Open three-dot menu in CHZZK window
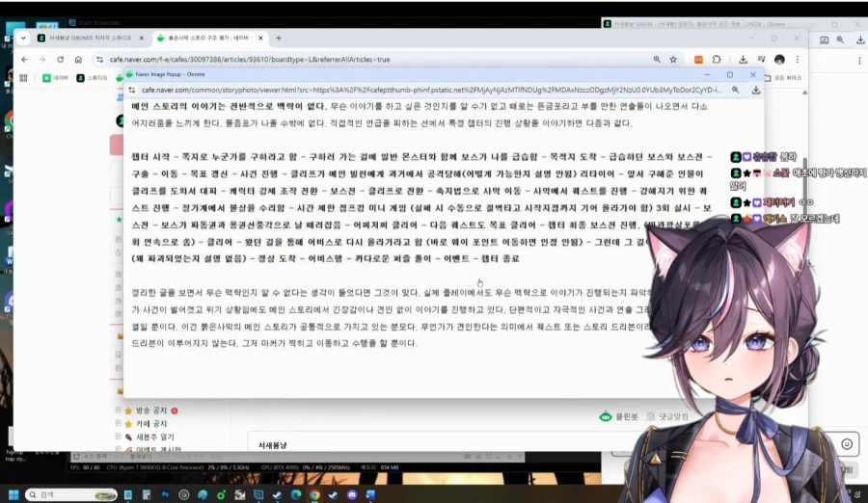 (x=859, y=61)
